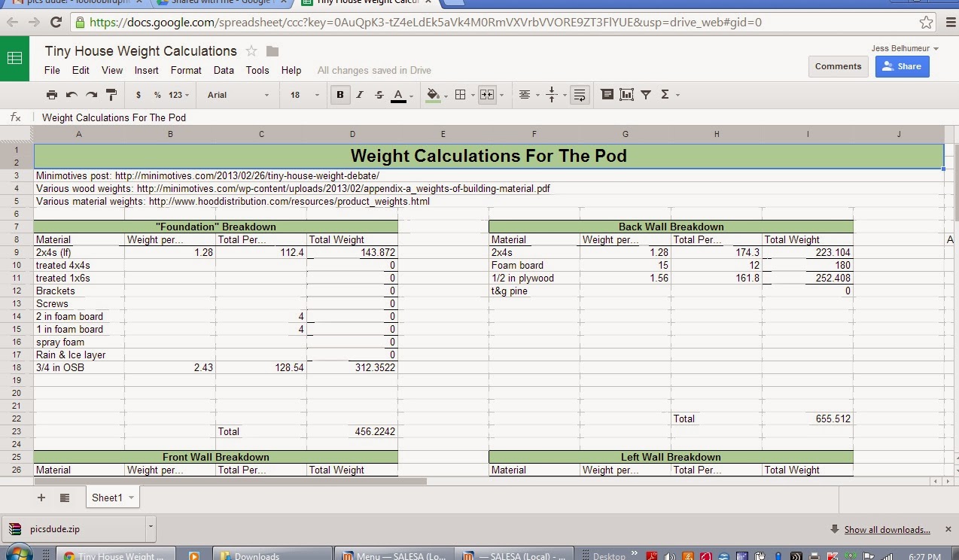
Task: Open the Data menu
Action: click(x=224, y=70)
